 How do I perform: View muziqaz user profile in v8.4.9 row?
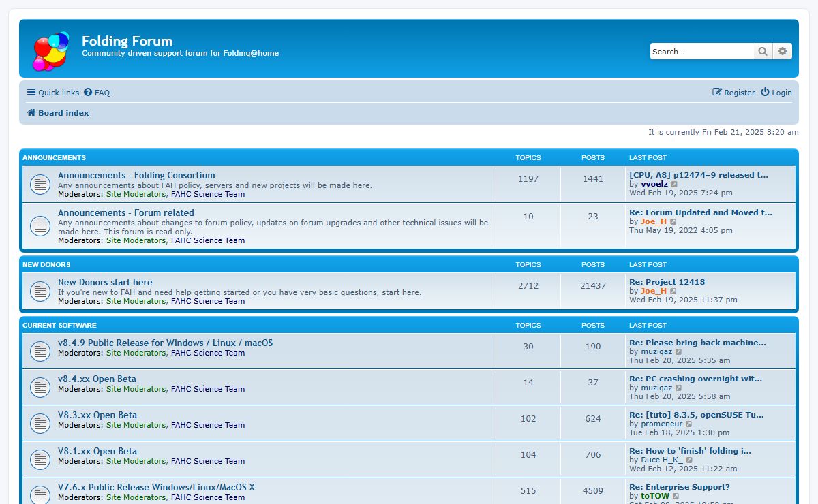(656, 352)
